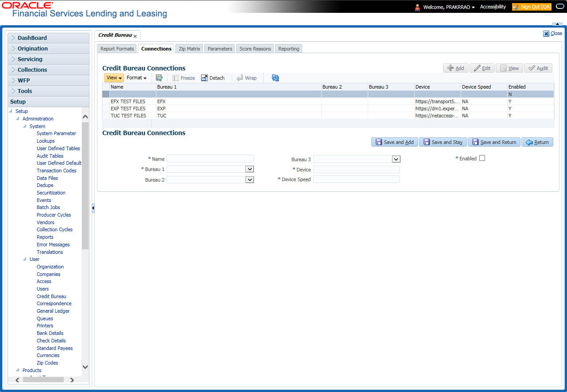This screenshot has height=392, width=567.
Task: Click the query by example icon in table toolbar
Action: pos(159,78)
